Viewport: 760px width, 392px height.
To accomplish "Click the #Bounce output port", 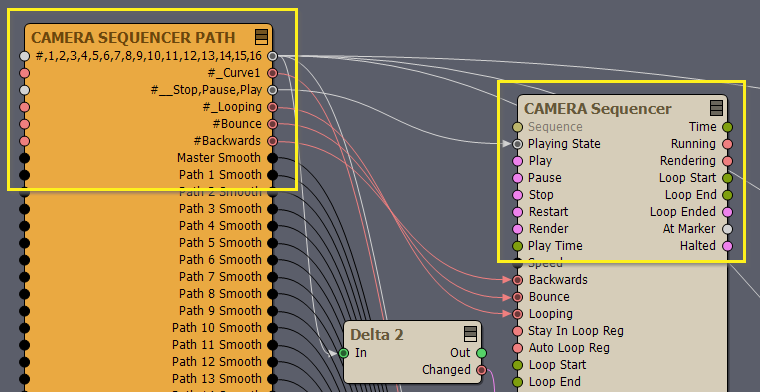I will point(272,124).
